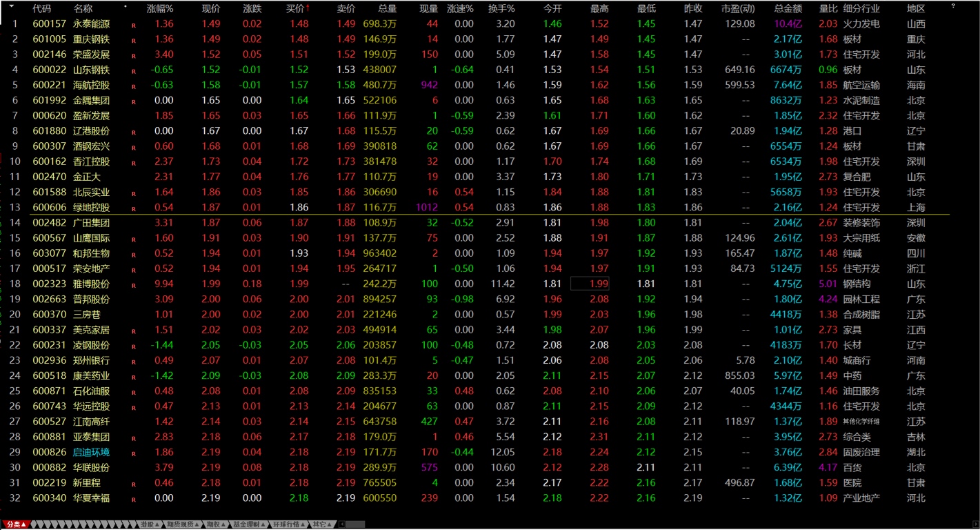Click stock code 002323
This screenshot has height=530, width=980.
50,284
